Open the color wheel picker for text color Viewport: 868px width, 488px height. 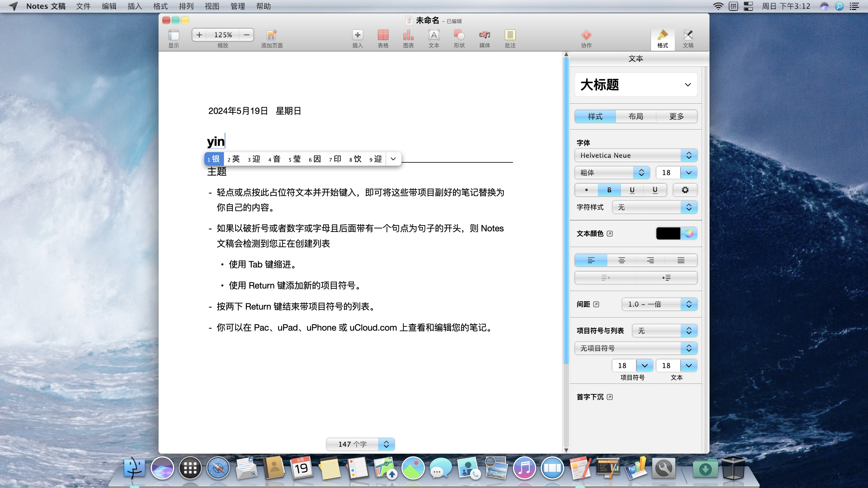[x=689, y=233]
